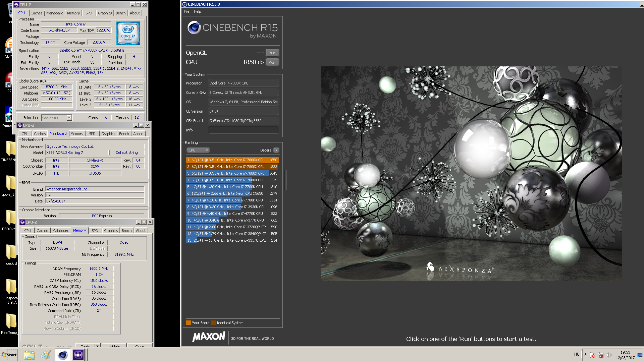Run the OpenGL benchmark
Screen dimensions: 644x362
click(272, 53)
